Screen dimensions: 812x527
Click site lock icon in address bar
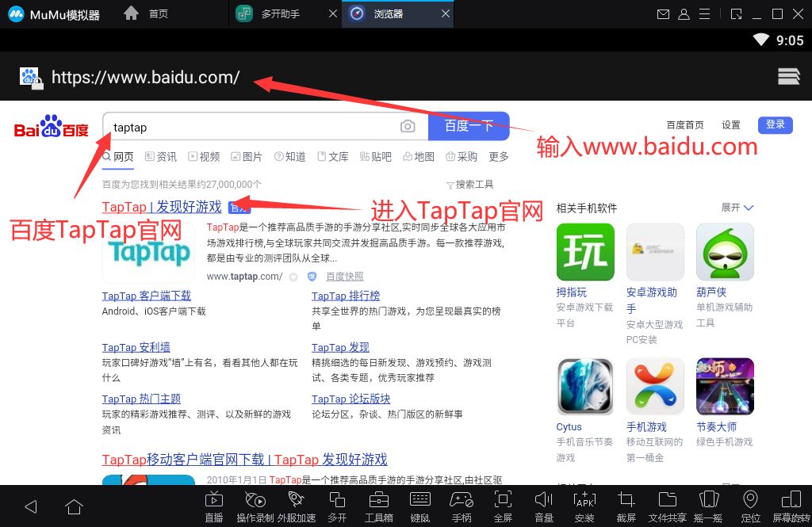32,78
